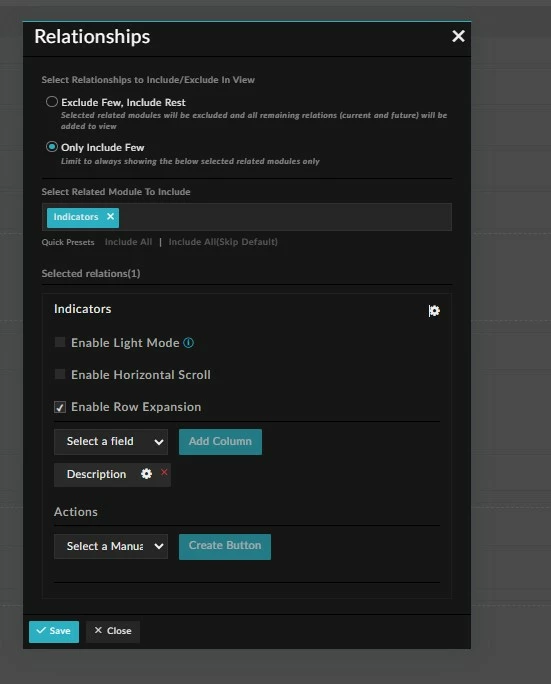This screenshot has height=684, width=551.
Task: Click the Actions section heading
Action: [75, 512]
